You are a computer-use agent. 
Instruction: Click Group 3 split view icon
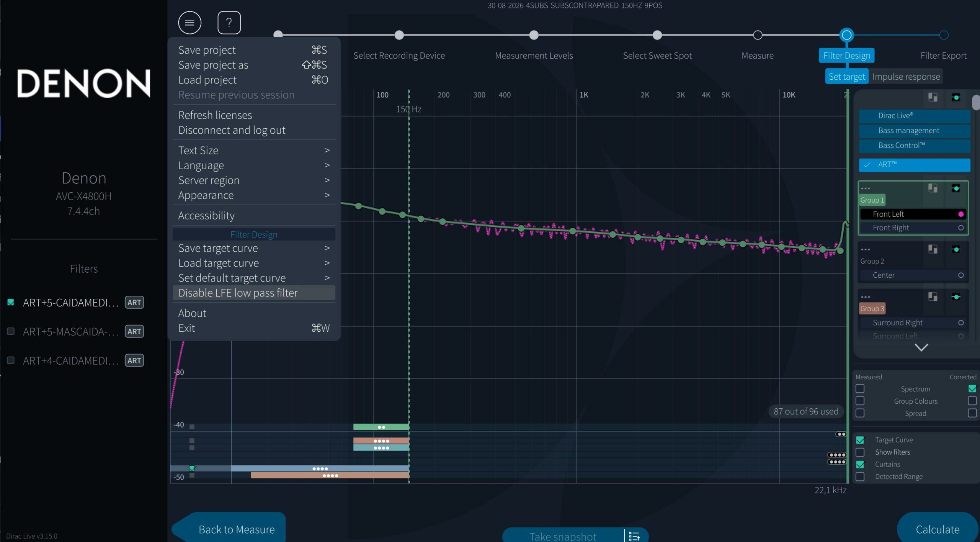coord(933,296)
